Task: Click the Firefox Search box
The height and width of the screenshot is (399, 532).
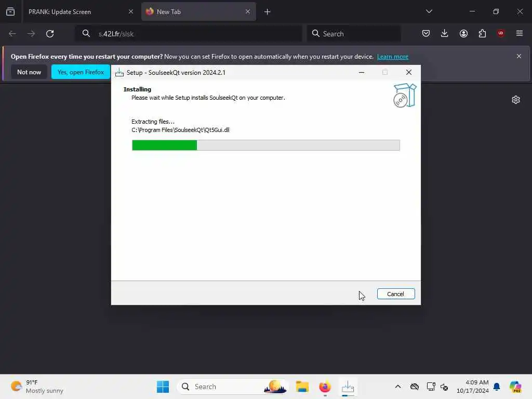Action: [354, 34]
